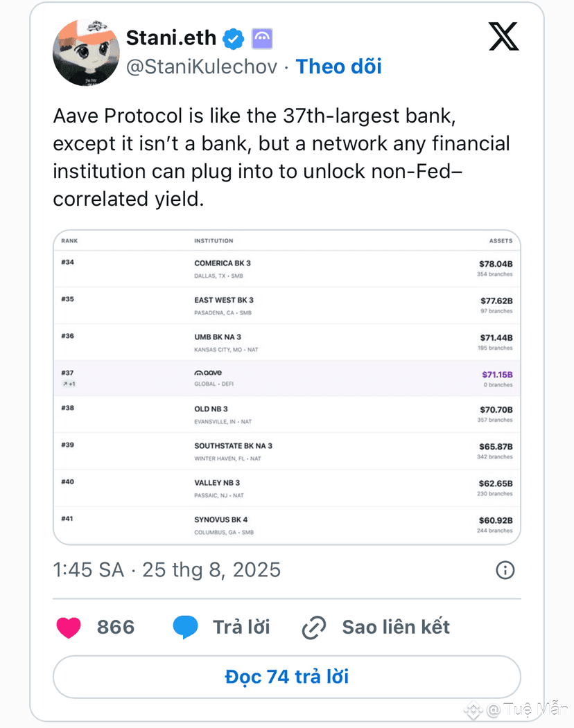Screen dimensions: 574x728
Task: Open the X logo icon
Action: click(503, 36)
